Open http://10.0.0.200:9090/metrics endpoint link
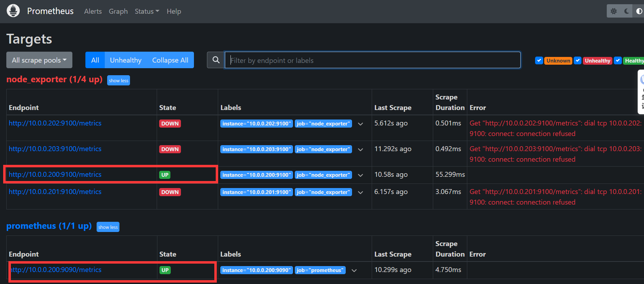The width and height of the screenshot is (644, 284). 55,270
